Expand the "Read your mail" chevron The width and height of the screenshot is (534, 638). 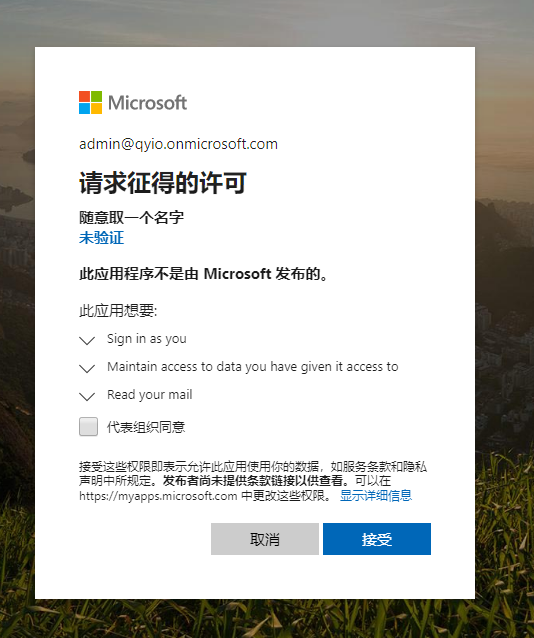click(87, 396)
